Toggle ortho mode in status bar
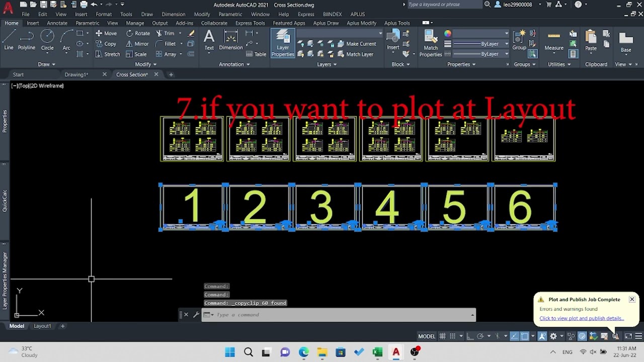The image size is (644, 362). coord(470,336)
